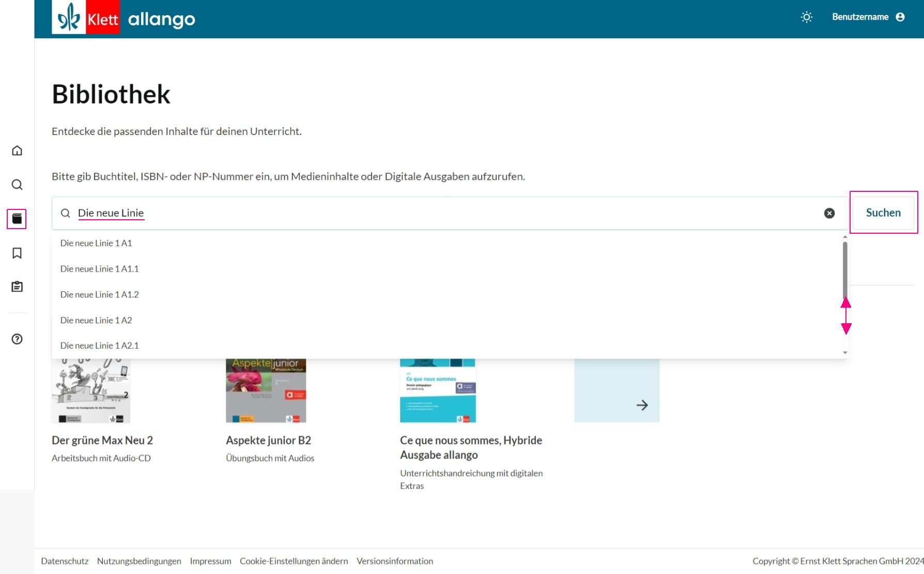Click the arrow tile to see more
The image size is (924, 574).
[617, 391]
